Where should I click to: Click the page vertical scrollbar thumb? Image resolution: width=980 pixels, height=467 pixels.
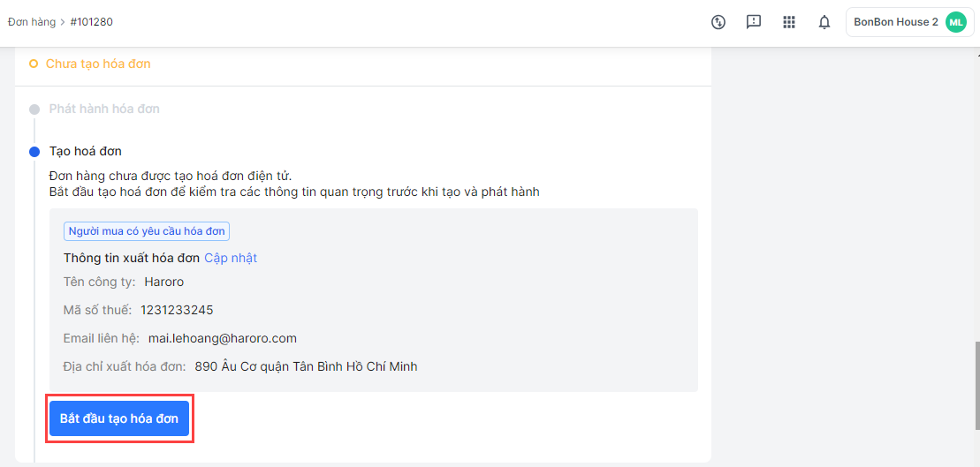click(x=977, y=385)
